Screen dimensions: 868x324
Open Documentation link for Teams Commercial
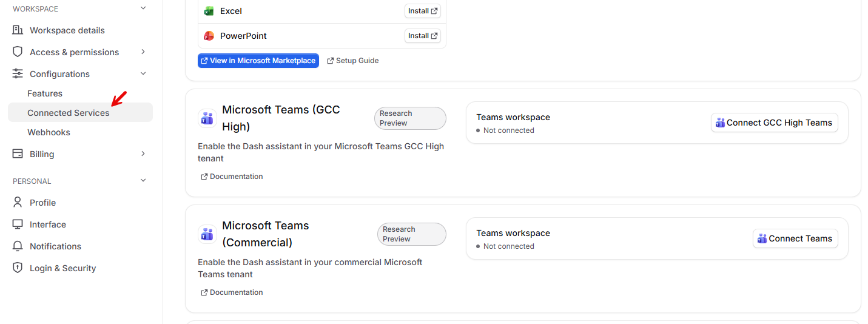click(x=232, y=292)
